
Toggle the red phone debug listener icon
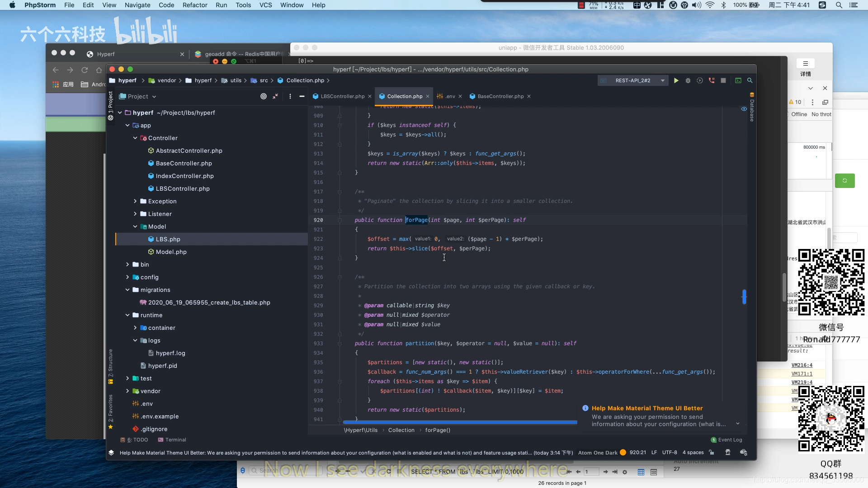[x=711, y=80]
